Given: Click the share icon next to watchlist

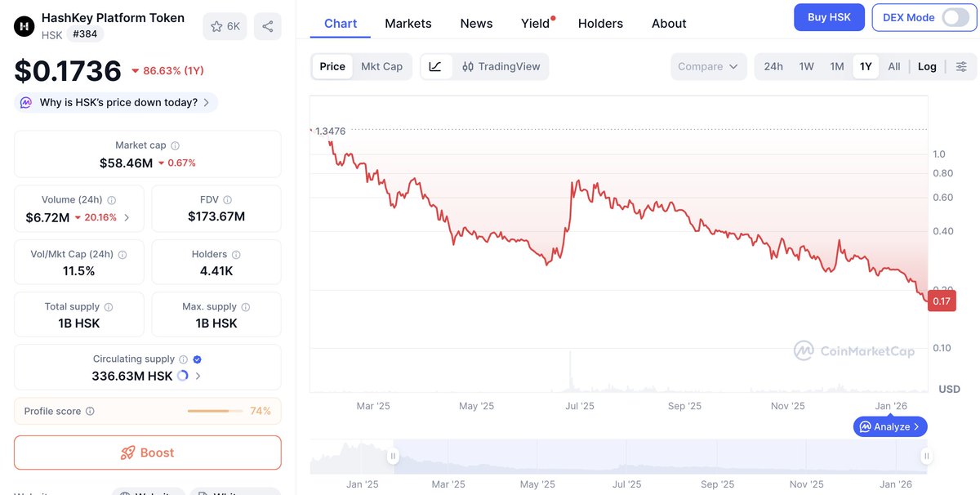Looking at the screenshot, I should click(267, 26).
